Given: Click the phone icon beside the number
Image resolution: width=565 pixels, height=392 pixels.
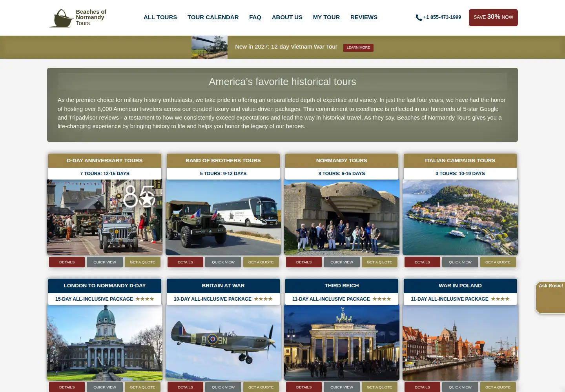Looking at the screenshot, I should click(x=419, y=18).
